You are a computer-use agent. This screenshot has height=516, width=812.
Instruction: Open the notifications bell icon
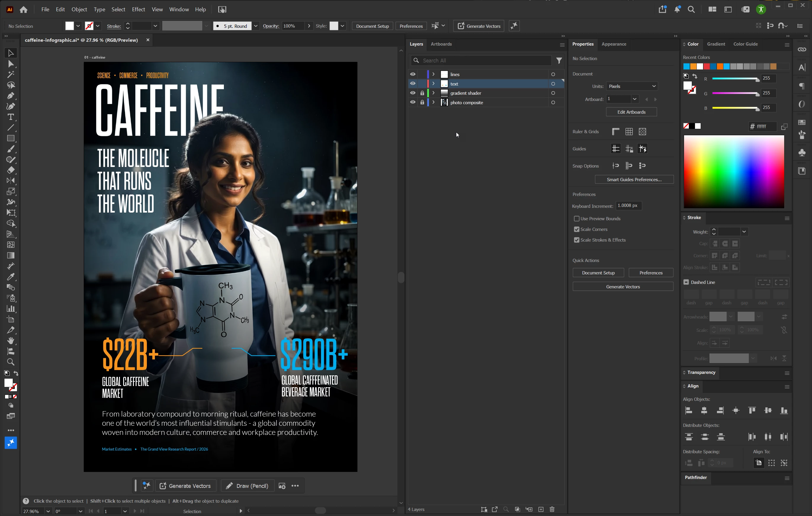[x=677, y=9]
